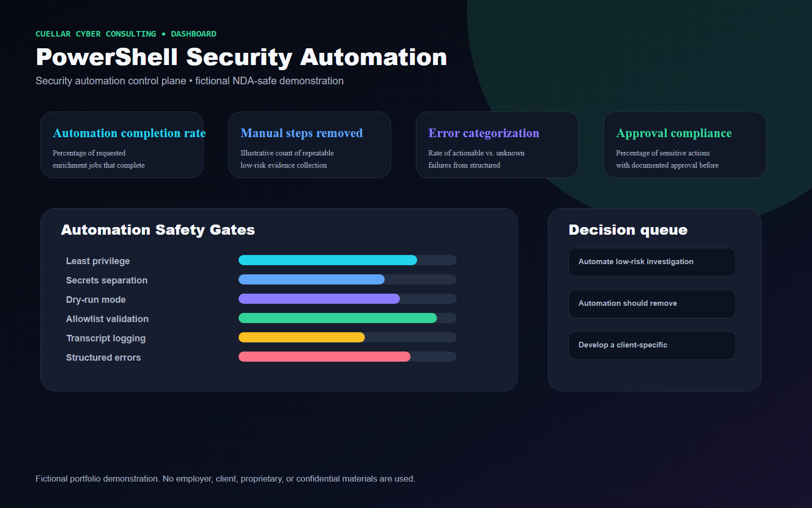Open the Approval compliance card
Viewport: 812px width, 508px height.
[x=685, y=145]
